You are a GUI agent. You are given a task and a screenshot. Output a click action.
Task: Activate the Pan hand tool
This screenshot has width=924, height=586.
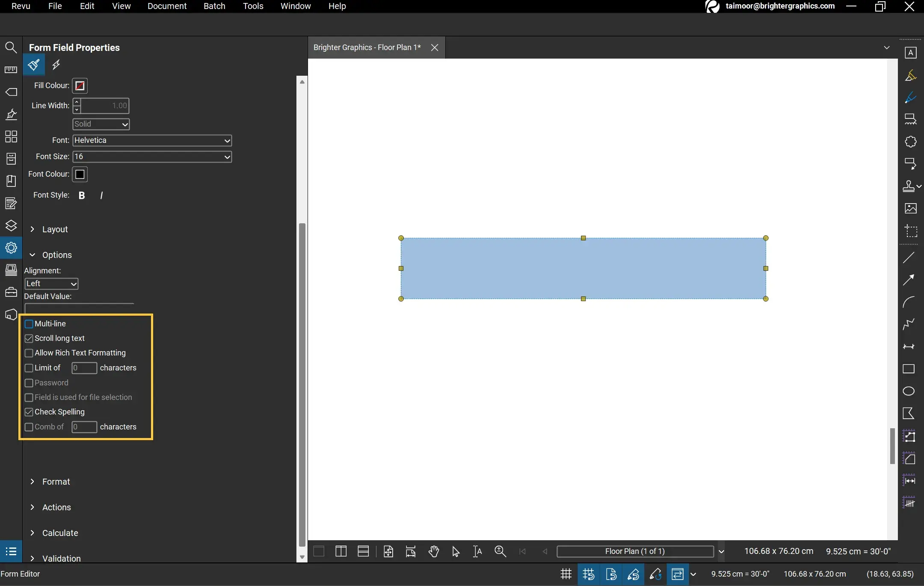434,551
